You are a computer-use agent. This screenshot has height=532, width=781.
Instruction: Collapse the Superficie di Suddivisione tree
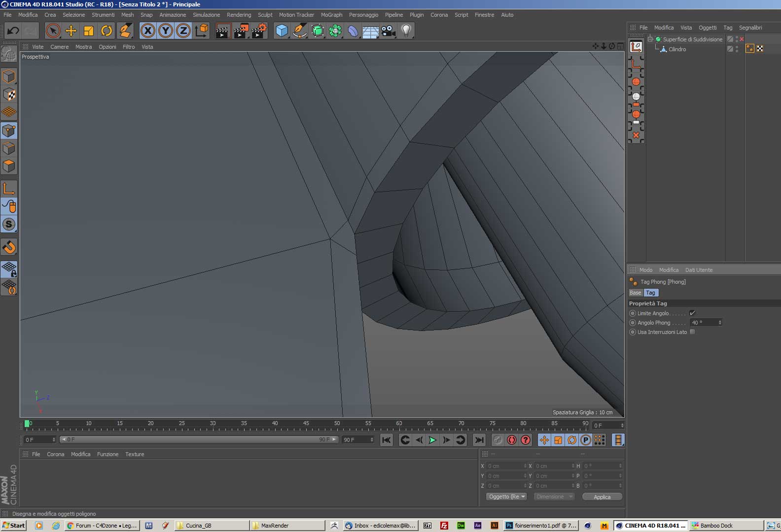coord(650,39)
